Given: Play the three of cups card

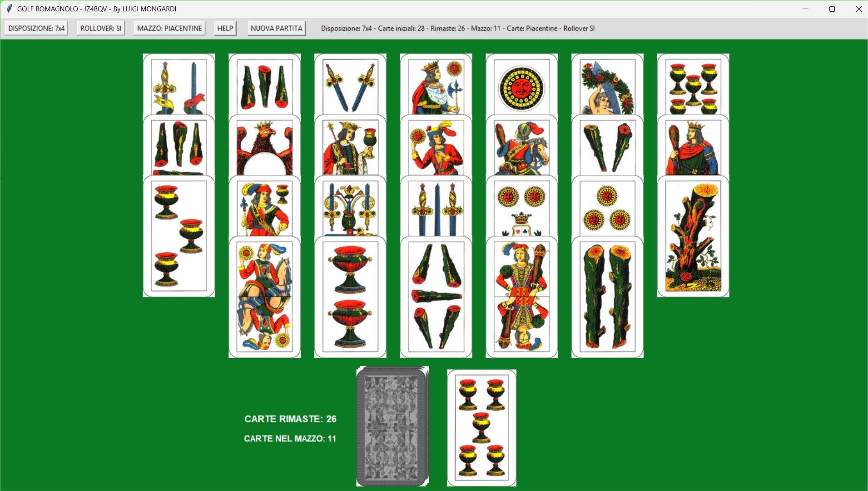Looking at the screenshot, I should coord(179,236).
